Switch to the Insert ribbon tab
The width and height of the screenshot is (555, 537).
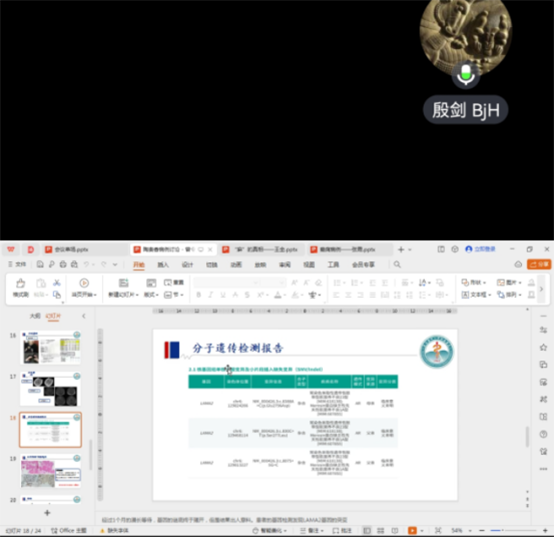coord(163,264)
